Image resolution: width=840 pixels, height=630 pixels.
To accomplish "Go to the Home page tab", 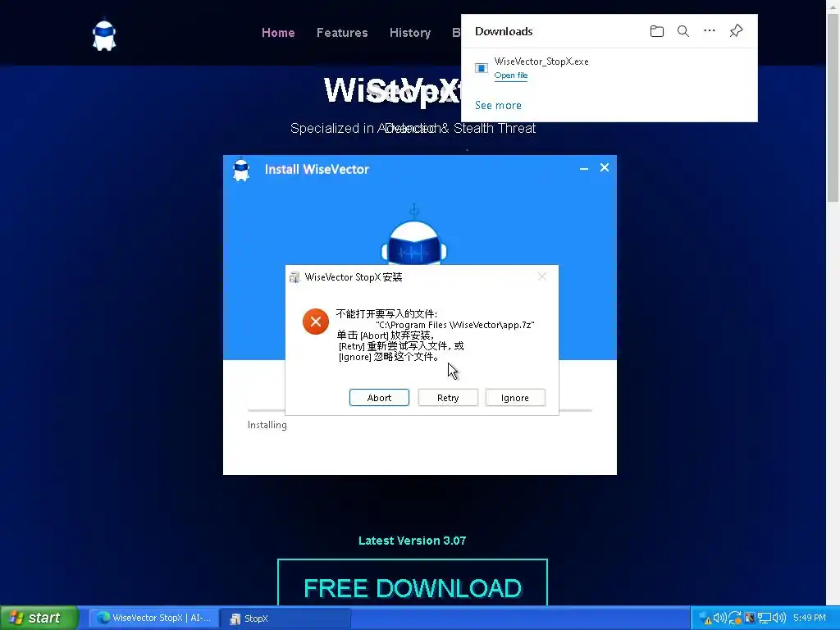I will (x=278, y=33).
